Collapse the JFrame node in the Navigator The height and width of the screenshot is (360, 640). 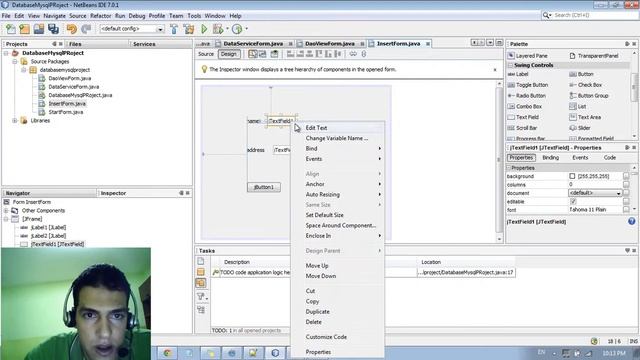pyautogui.click(x=6, y=219)
